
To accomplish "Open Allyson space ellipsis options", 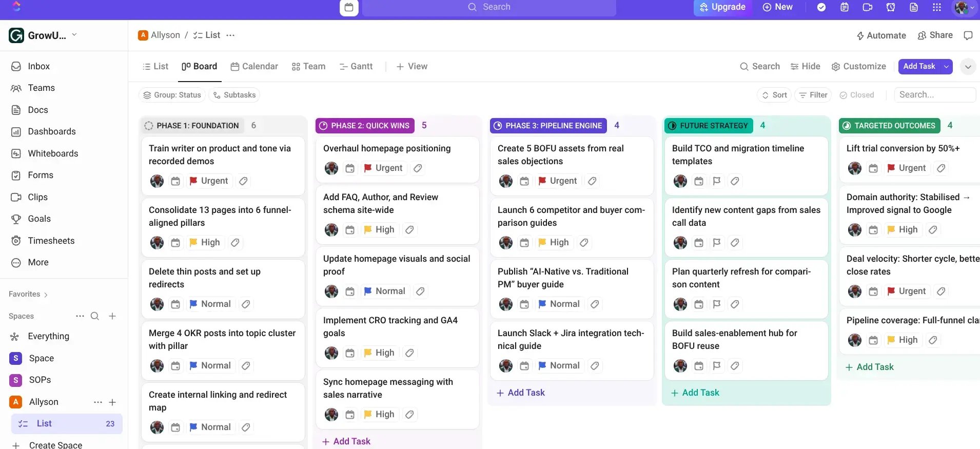I will [97, 402].
